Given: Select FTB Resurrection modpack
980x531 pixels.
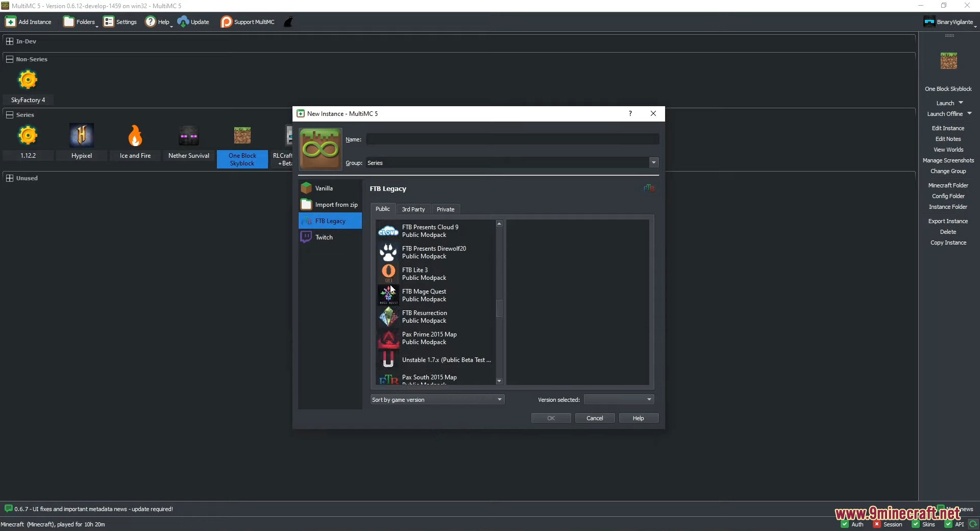Looking at the screenshot, I should tap(435, 317).
